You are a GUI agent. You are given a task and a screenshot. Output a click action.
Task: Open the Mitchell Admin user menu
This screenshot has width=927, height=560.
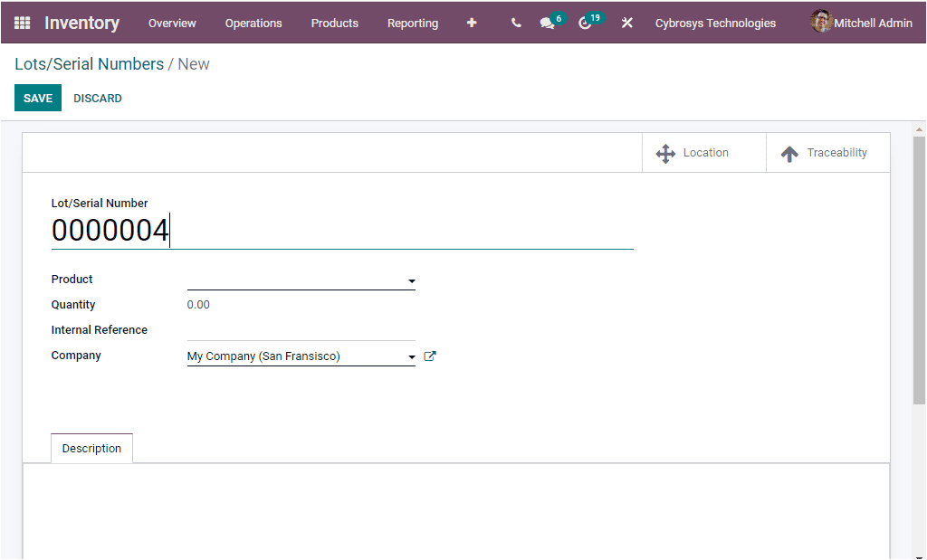860,23
